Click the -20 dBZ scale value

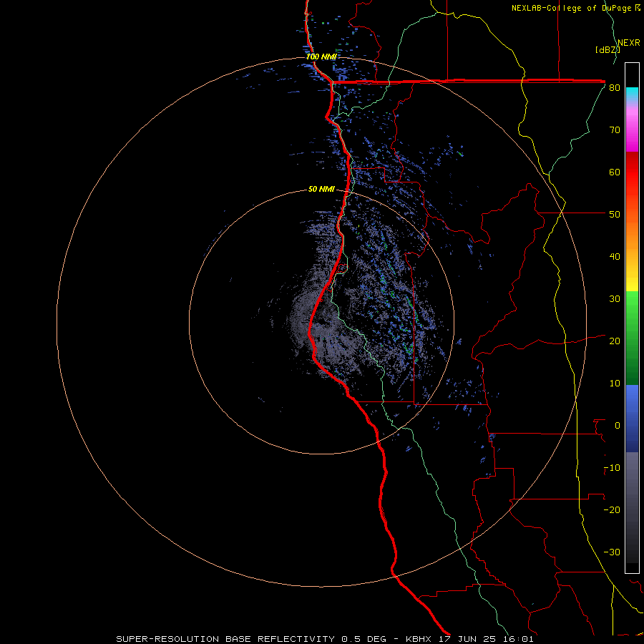(612, 510)
